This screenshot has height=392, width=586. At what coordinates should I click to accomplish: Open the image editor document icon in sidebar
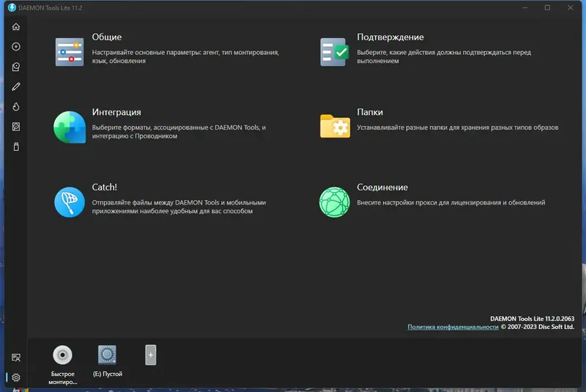tap(15, 67)
